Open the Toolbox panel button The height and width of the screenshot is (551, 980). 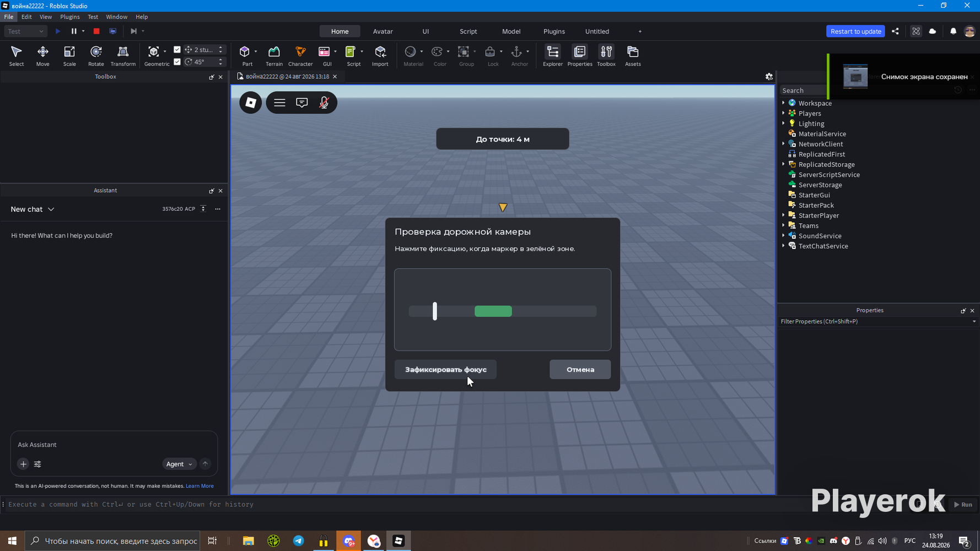[606, 56]
